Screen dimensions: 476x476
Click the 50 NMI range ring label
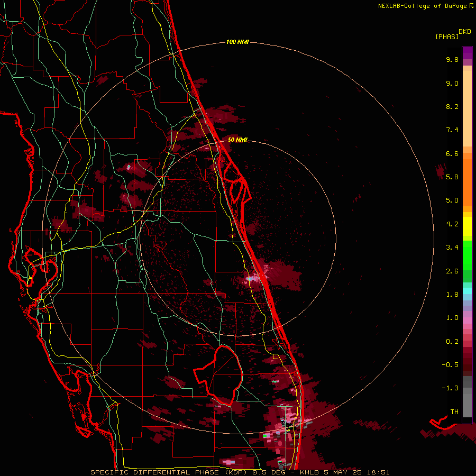point(237,140)
